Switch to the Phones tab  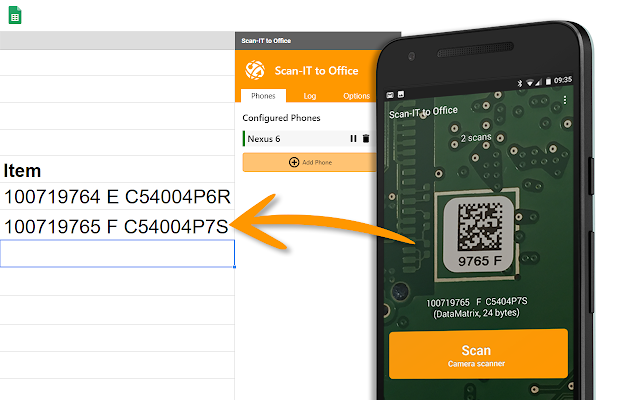point(263,96)
